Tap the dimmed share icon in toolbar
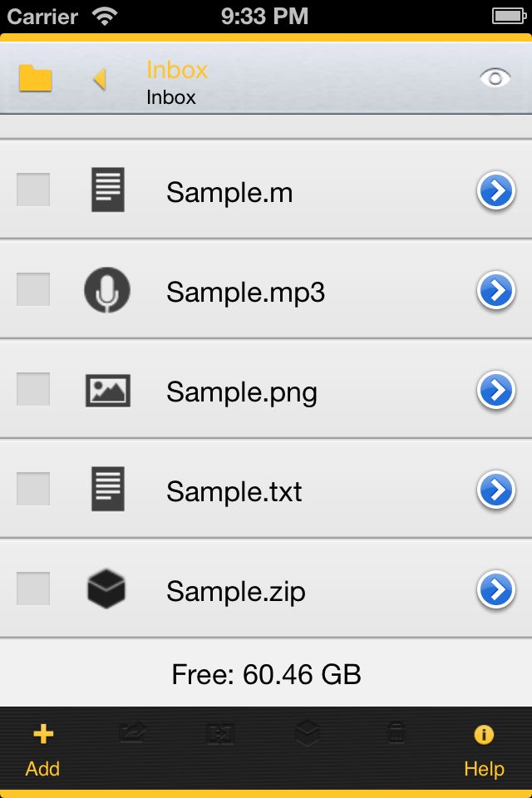This screenshot has width=532, height=798. [132, 733]
